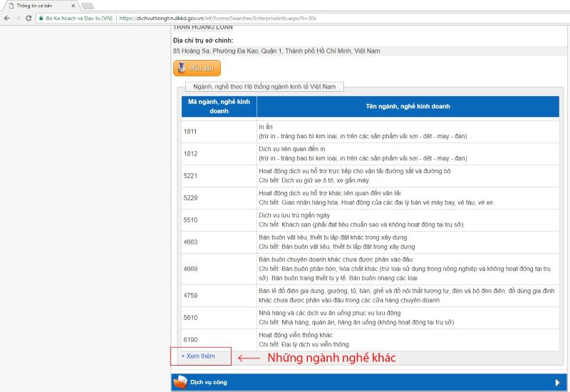Click industry code 5610 cell
Image resolution: width=570 pixels, height=392 pixels.
[219, 318]
